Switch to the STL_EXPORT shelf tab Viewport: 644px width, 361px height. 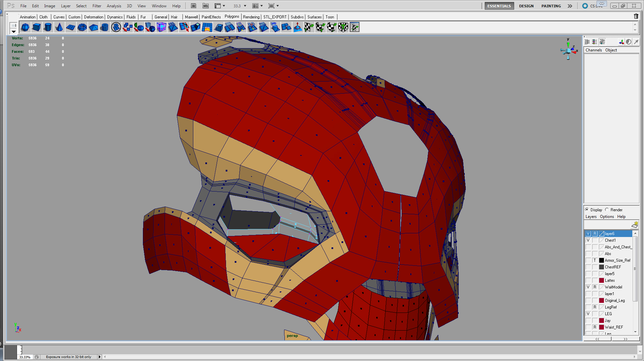click(x=275, y=17)
